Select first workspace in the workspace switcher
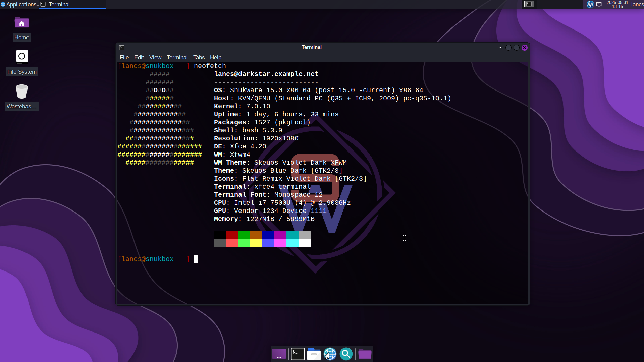 click(x=529, y=4)
